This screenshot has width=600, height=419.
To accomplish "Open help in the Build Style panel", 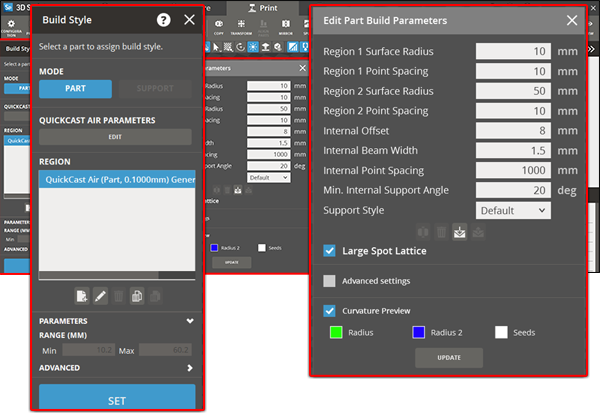I will coord(163,20).
